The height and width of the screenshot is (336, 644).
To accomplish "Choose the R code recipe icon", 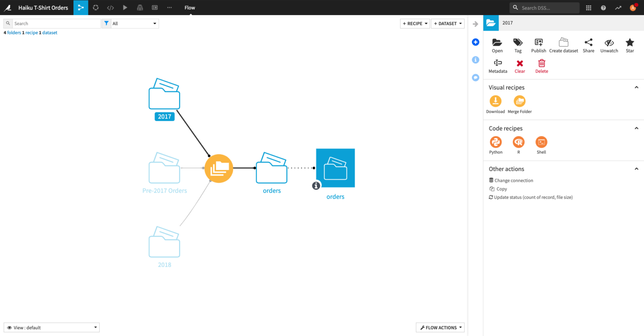I will (x=519, y=142).
